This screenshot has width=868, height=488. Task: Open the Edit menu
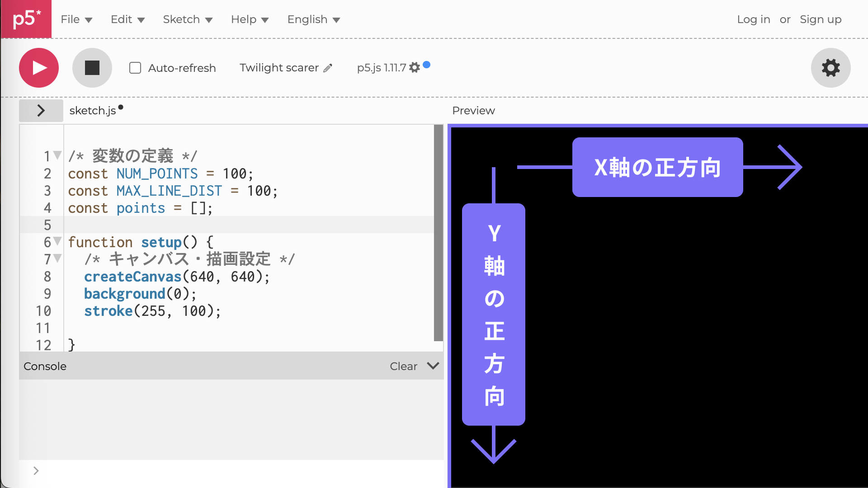pos(127,19)
